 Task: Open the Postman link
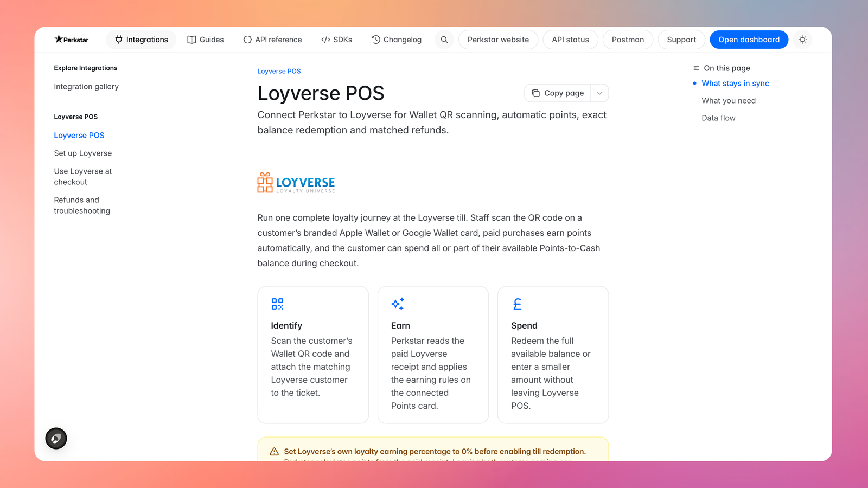pos(628,40)
